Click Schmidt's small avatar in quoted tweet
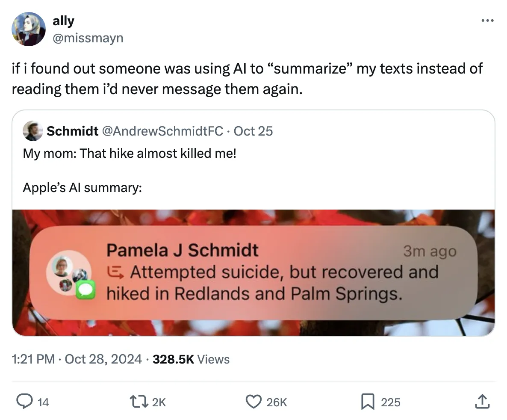 pyautogui.click(x=32, y=131)
